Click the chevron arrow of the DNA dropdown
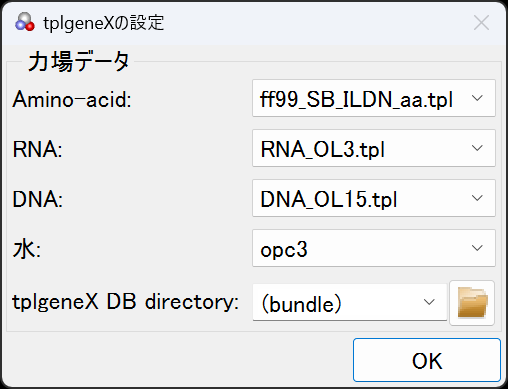This screenshot has width=508, height=389. click(x=477, y=198)
